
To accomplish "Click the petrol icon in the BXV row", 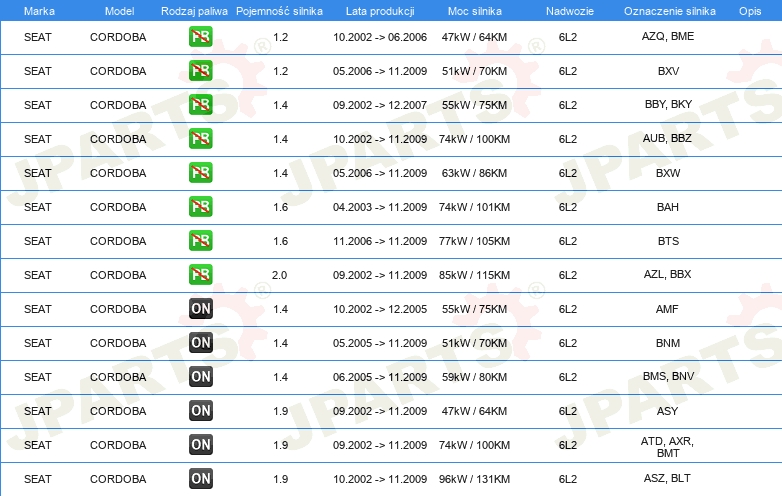I will tap(200, 71).
